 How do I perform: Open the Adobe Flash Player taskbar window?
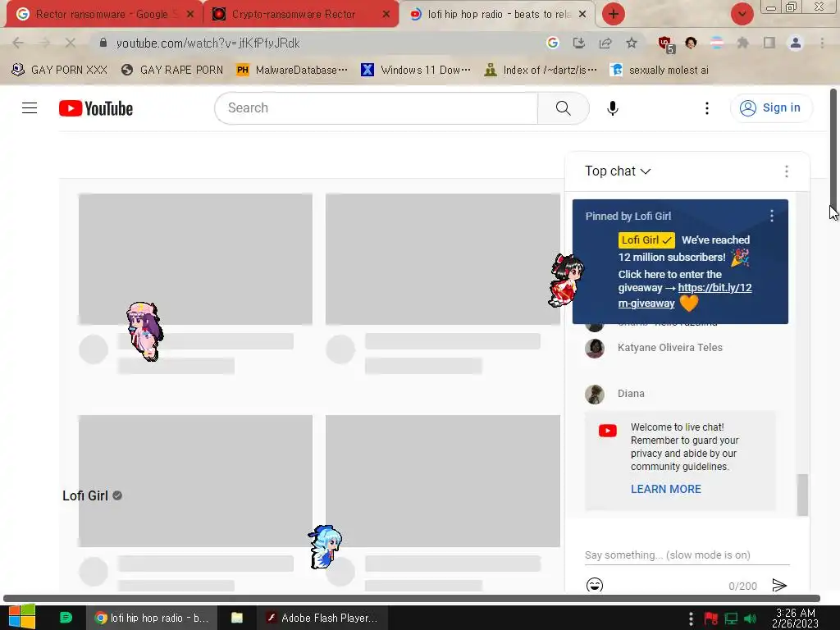click(322, 618)
